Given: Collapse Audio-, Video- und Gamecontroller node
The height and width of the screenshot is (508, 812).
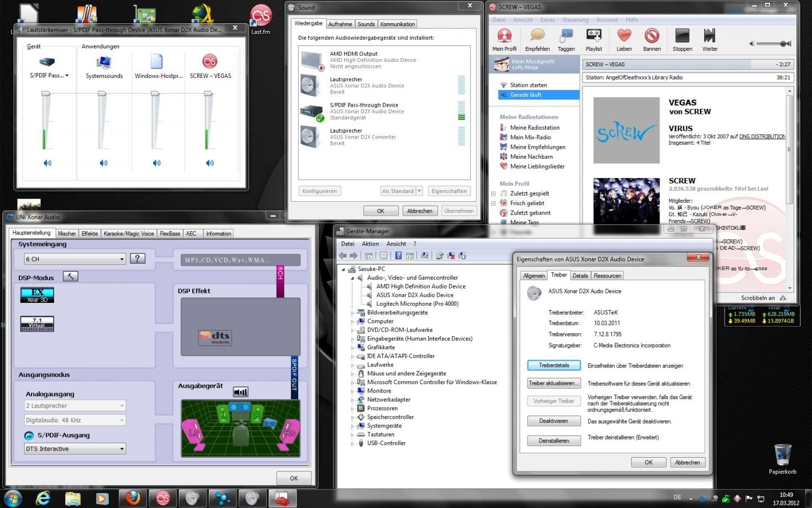Looking at the screenshot, I should point(352,278).
